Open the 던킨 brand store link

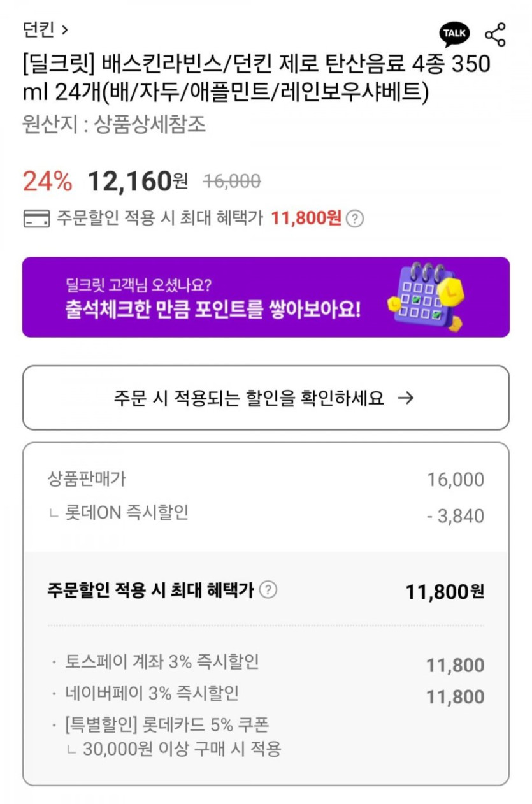38,29
